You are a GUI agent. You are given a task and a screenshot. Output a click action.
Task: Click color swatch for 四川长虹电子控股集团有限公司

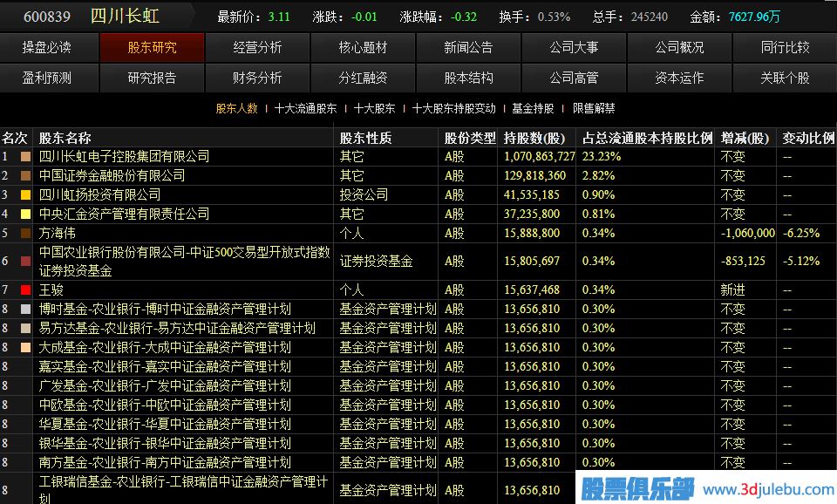point(25,156)
